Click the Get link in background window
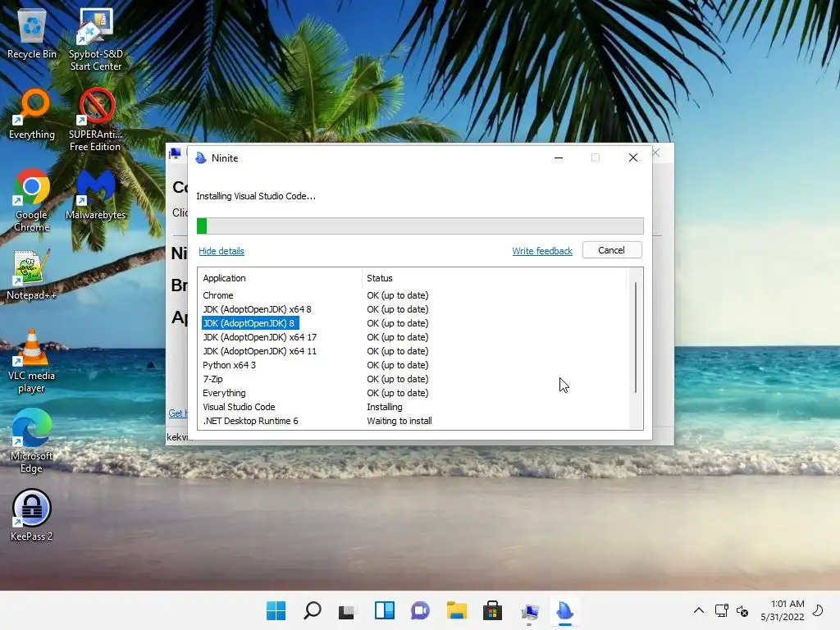 pyautogui.click(x=176, y=413)
